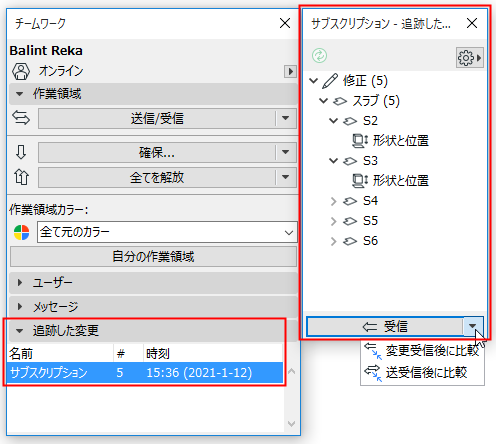Select the S4 slab item
This screenshot has height=444, width=496.
click(370, 201)
